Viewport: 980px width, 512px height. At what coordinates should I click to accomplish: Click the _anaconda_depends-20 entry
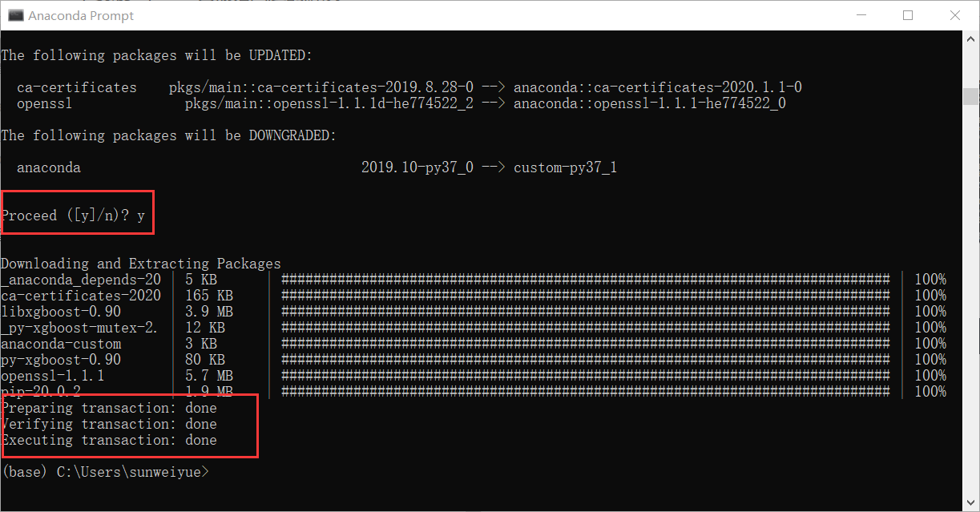80,279
